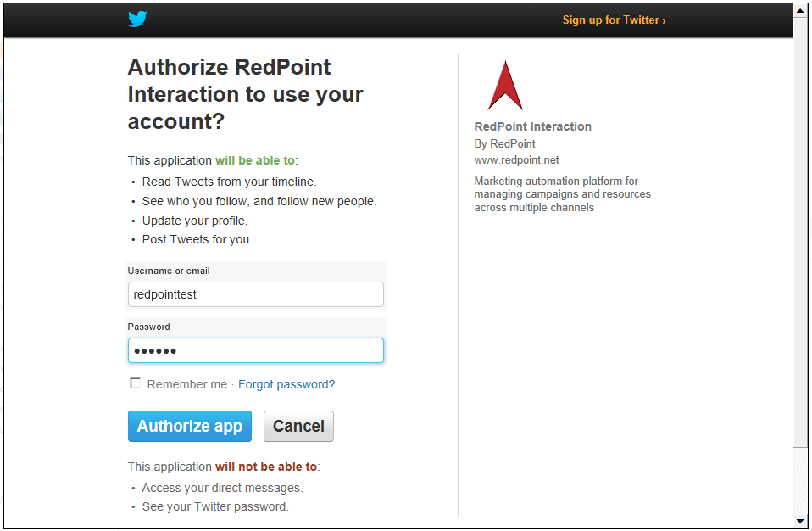The height and width of the screenshot is (531, 812).
Task: Click the 'Password' label above the field
Action: pyautogui.click(x=149, y=327)
